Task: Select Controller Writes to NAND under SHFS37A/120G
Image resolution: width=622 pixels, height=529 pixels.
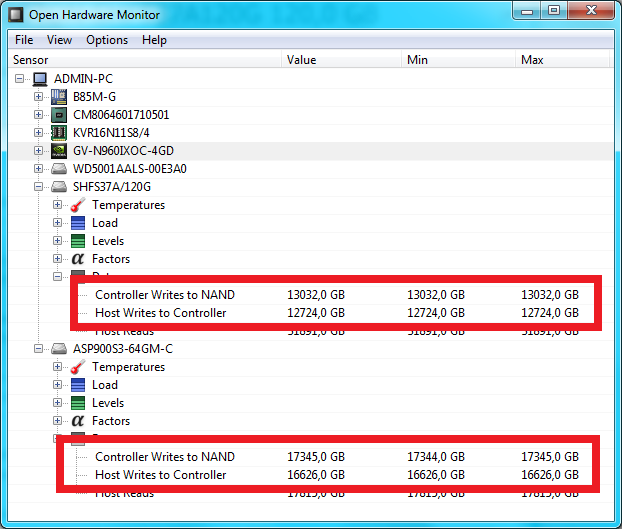Action: pos(165,295)
